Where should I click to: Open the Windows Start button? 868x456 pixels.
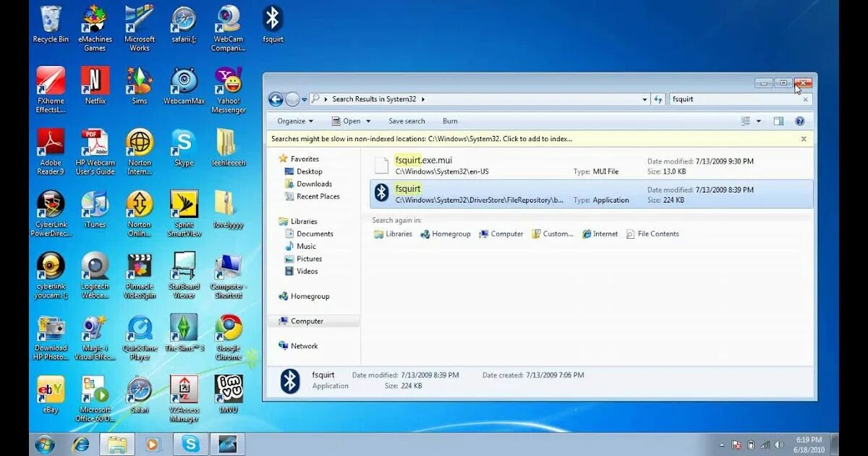(x=45, y=444)
